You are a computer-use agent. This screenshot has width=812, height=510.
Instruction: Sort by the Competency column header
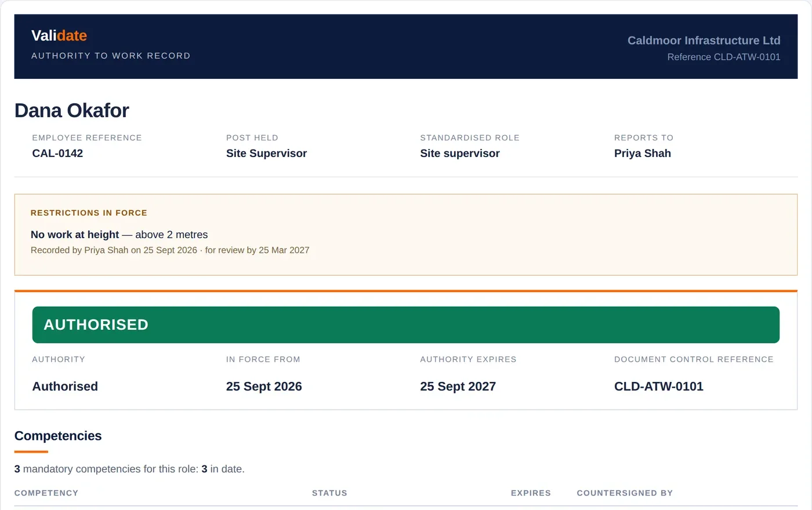pos(46,493)
